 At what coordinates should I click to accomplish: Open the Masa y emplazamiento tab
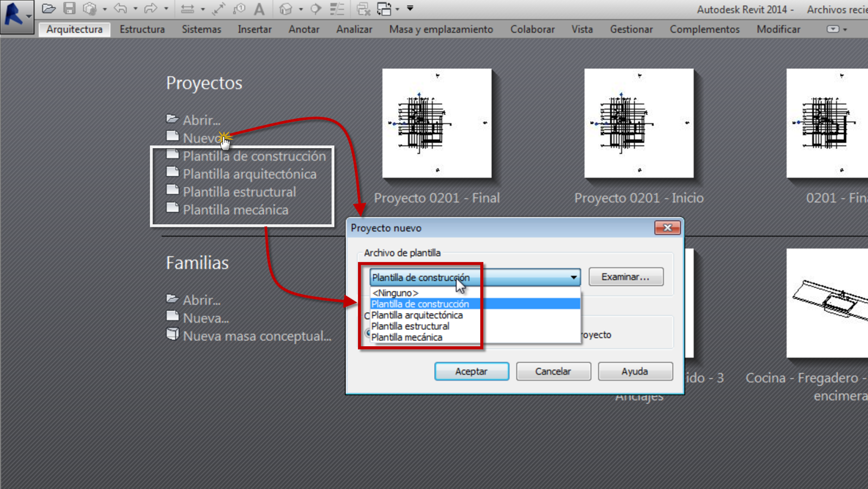(x=441, y=29)
